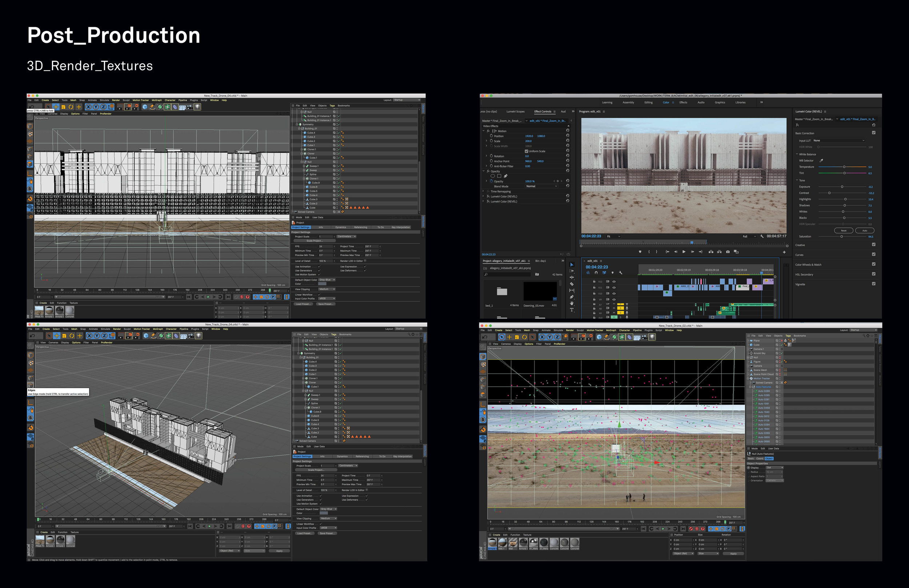The width and height of the screenshot is (909, 588).
Task: Reset the Position parameter in Effect Controls
Action: pyautogui.click(x=568, y=136)
